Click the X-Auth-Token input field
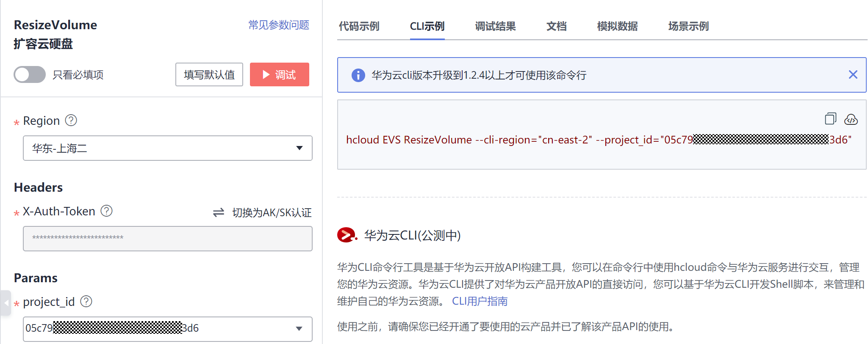The height and width of the screenshot is (344, 868). pyautogui.click(x=168, y=239)
